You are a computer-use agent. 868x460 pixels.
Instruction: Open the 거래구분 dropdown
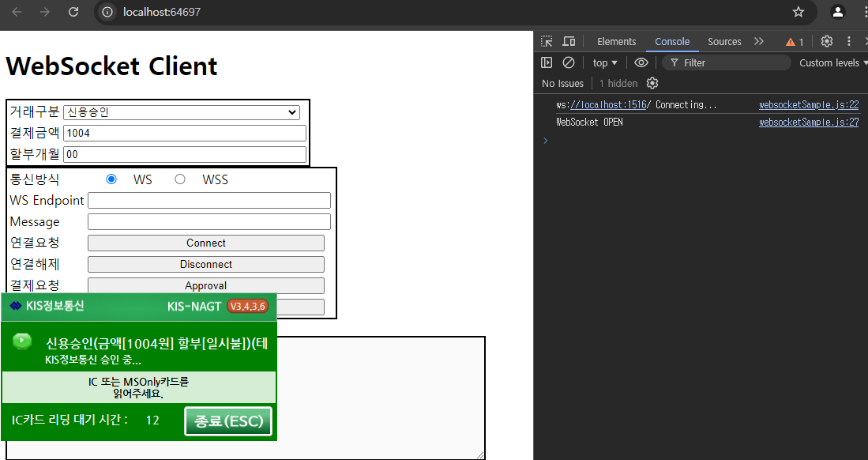pos(182,112)
